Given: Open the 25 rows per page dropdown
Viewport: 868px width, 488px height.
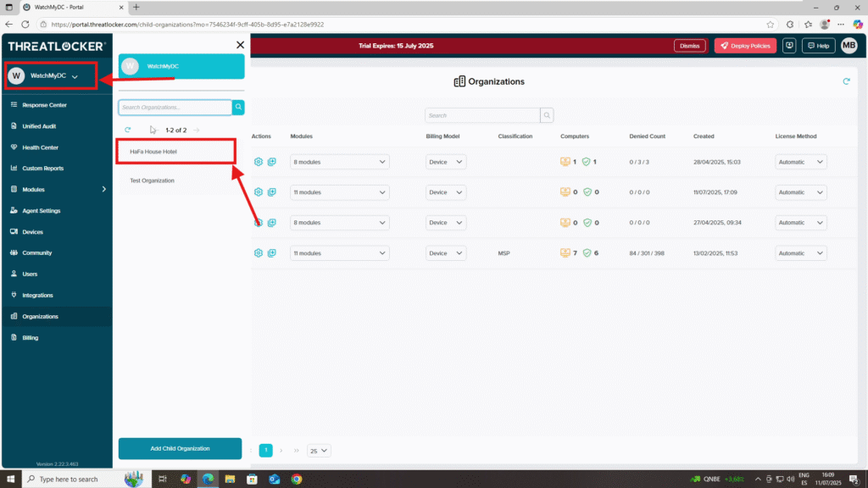Looking at the screenshot, I should point(319,451).
